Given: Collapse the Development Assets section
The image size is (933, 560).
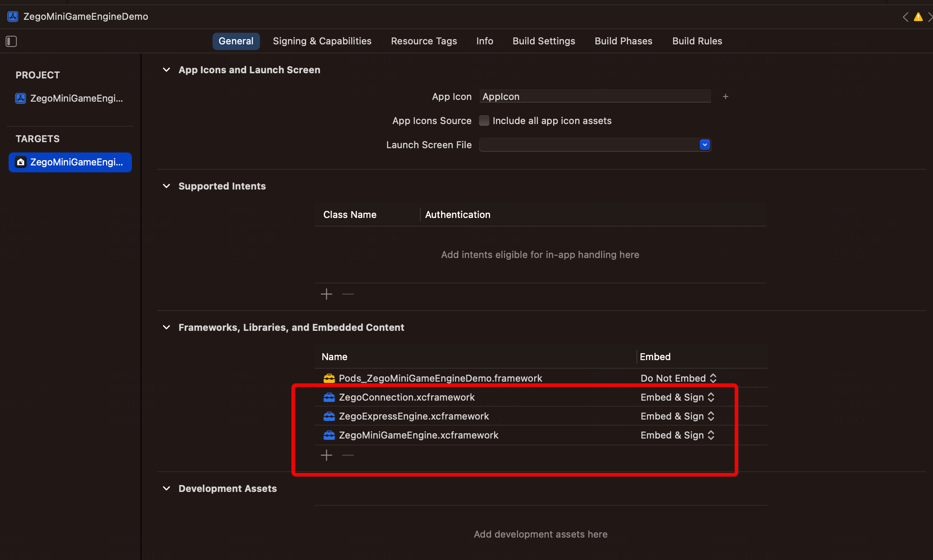Looking at the screenshot, I should (x=166, y=488).
